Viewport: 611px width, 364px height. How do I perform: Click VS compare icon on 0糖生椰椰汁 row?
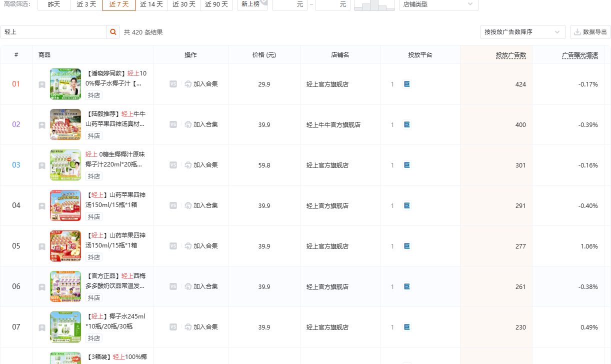pyautogui.click(x=173, y=165)
